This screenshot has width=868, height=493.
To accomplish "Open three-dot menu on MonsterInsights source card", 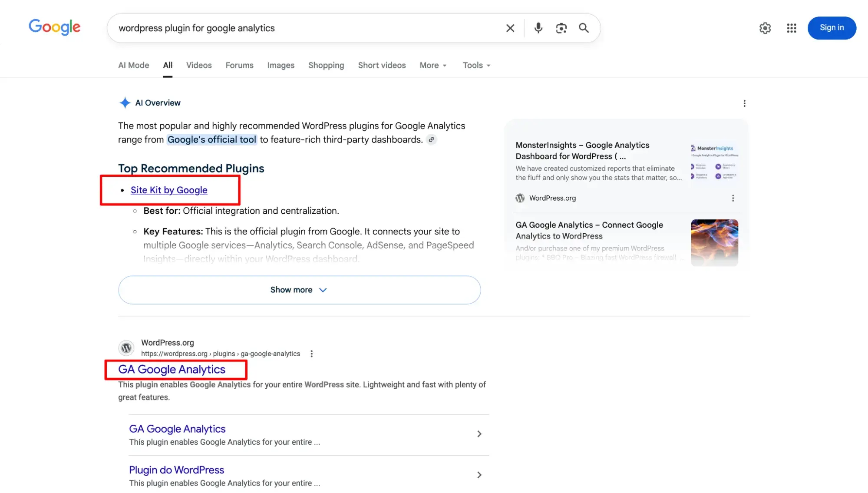I will tap(733, 198).
